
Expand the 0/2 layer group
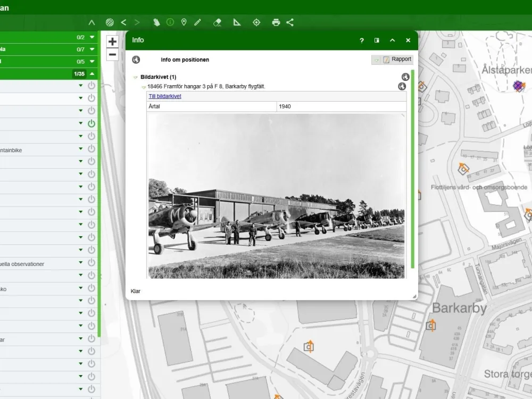point(92,37)
